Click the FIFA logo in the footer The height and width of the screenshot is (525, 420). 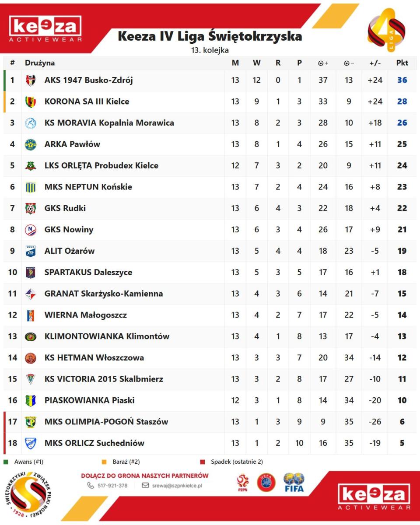tap(294, 483)
